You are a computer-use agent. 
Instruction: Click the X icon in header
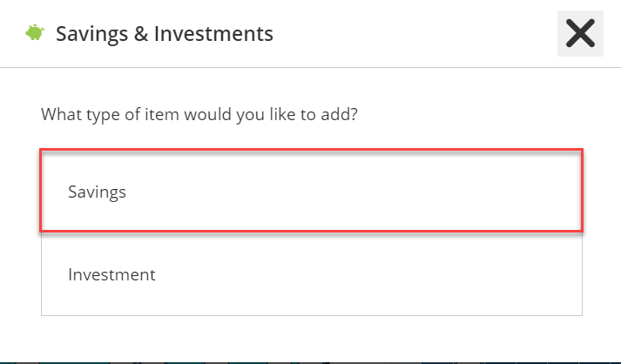click(x=580, y=34)
